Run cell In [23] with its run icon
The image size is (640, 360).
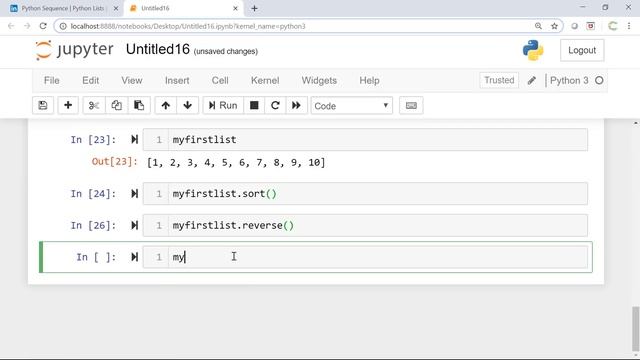click(x=134, y=140)
